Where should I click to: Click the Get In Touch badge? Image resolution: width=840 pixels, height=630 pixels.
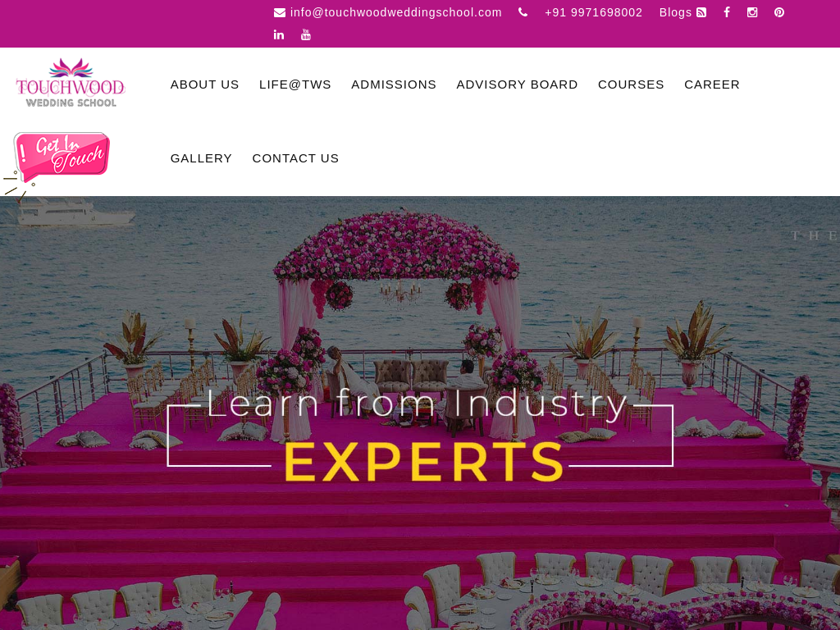coord(62,157)
